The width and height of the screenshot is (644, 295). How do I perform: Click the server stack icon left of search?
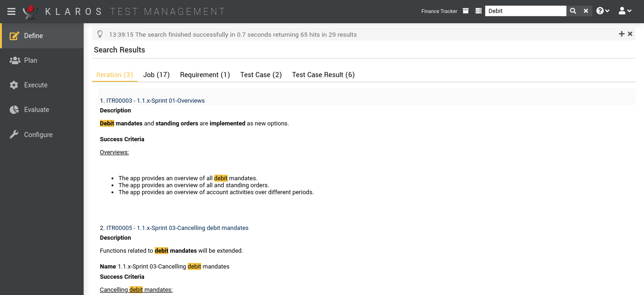point(479,11)
